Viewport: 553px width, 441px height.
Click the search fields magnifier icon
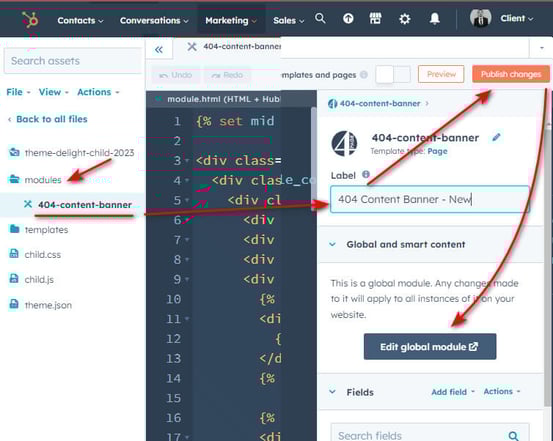click(x=514, y=436)
